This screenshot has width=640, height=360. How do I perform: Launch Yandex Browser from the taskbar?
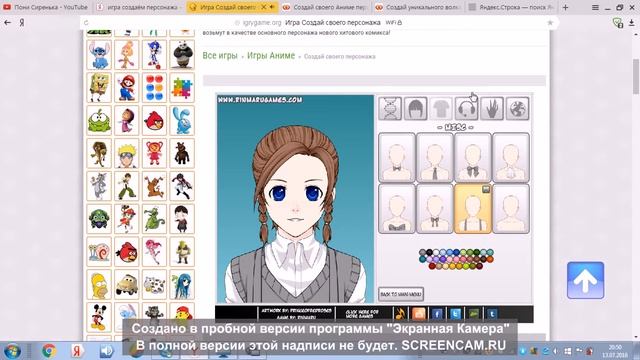point(77,351)
